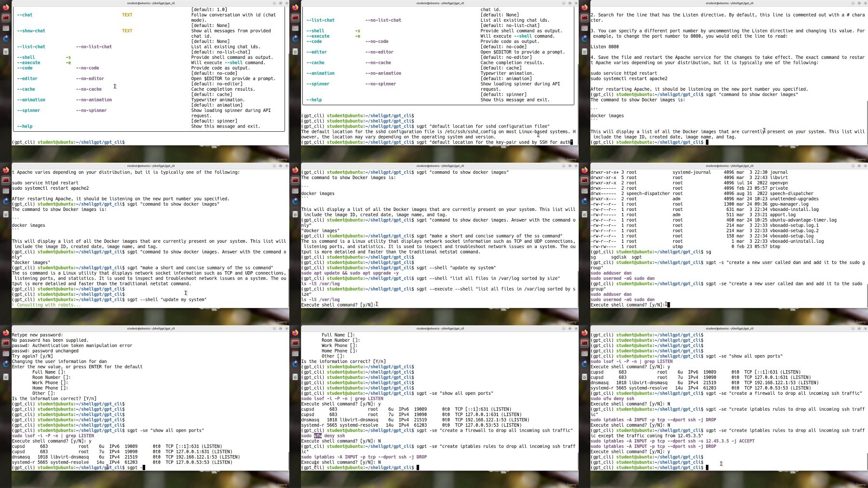This screenshot has width=868, height=488.
Task: Click Terminal dock icon beside "sudo apt update" terminal
Action: pyautogui.click(x=295, y=180)
